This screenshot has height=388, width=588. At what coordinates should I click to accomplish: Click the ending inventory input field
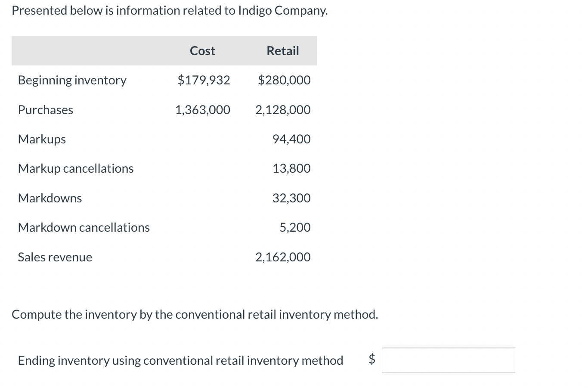pyautogui.click(x=448, y=360)
